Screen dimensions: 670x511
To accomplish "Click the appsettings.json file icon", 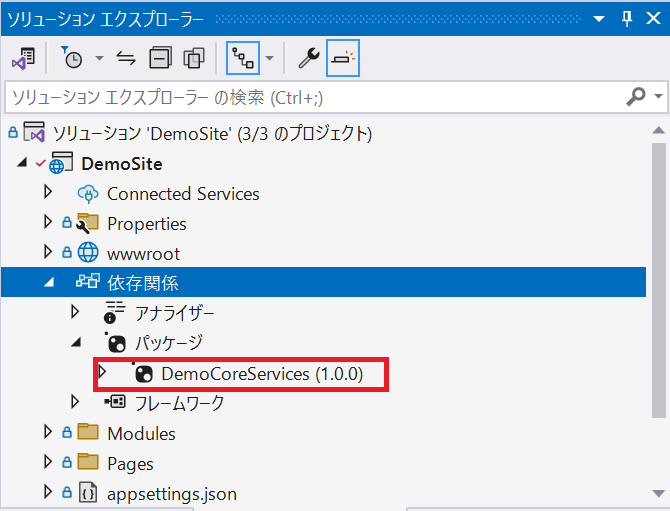I will click(x=88, y=493).
